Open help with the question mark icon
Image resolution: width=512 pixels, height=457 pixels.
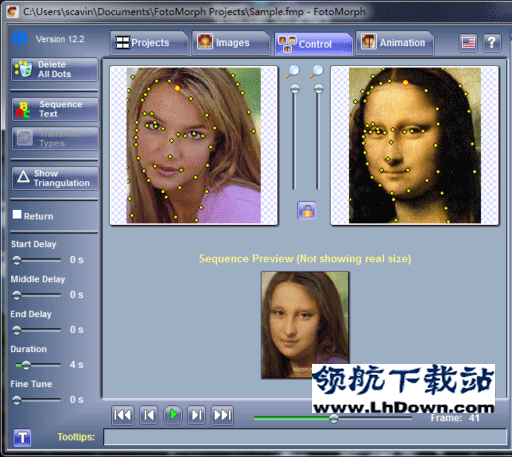click(x=492, y=43)
